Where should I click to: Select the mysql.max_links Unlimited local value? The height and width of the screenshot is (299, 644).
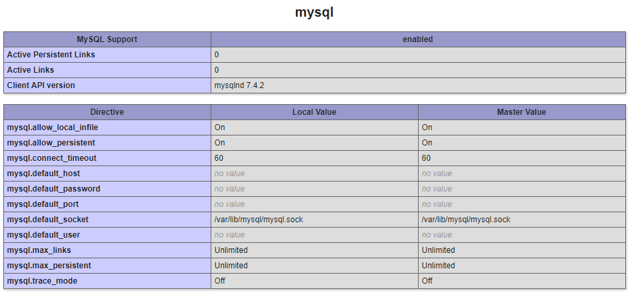coord(231,250)
